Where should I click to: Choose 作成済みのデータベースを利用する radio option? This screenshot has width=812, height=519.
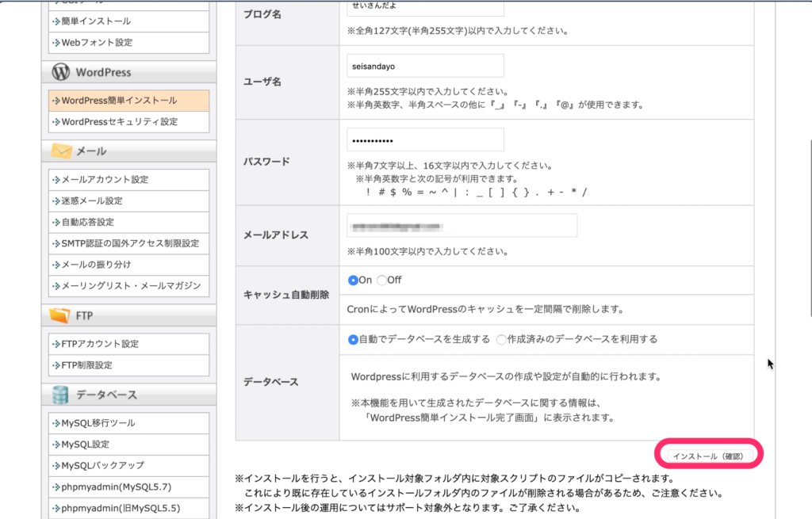(x=501, y=339)
